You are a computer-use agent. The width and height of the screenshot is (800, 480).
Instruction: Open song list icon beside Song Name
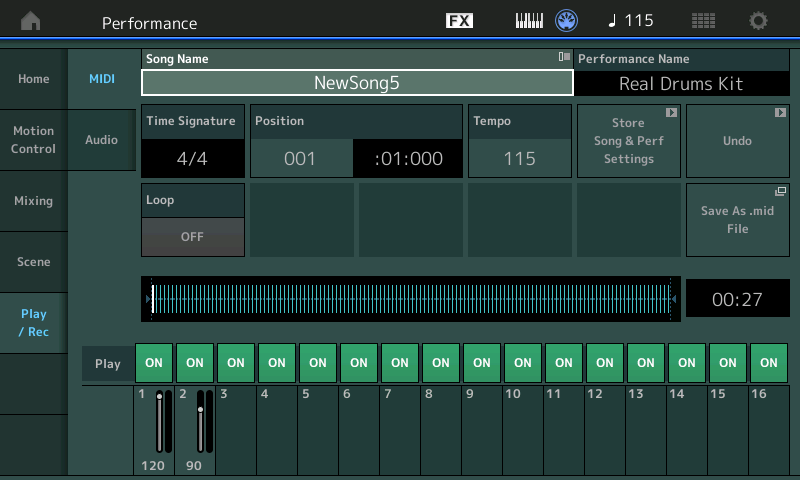coord(564,57)
